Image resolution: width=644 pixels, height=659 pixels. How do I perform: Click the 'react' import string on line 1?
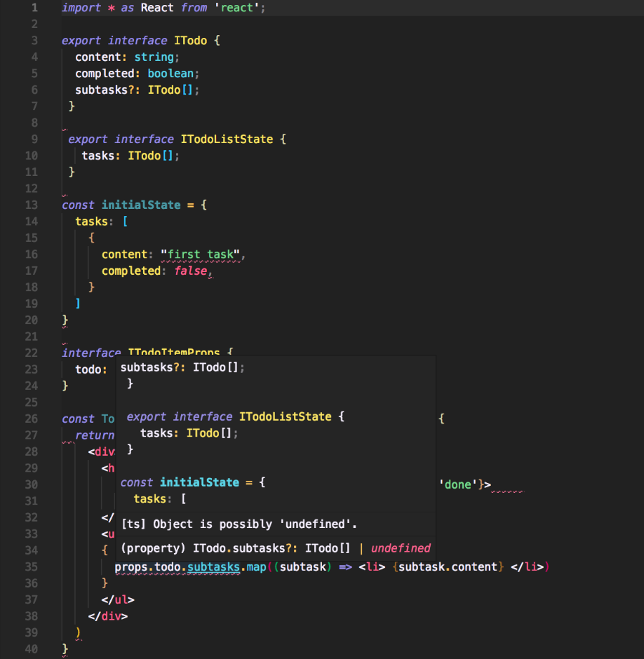(235, 8)
